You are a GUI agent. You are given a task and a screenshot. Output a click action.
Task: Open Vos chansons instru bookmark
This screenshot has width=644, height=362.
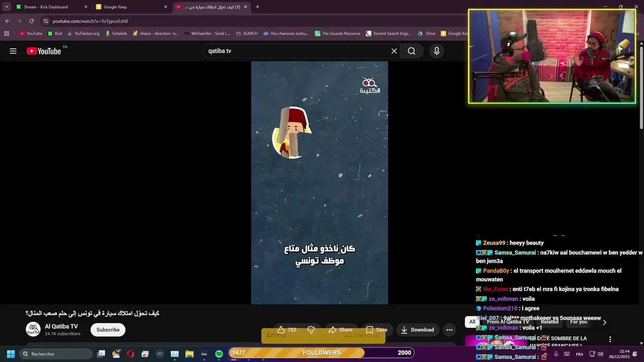[286, 34]
